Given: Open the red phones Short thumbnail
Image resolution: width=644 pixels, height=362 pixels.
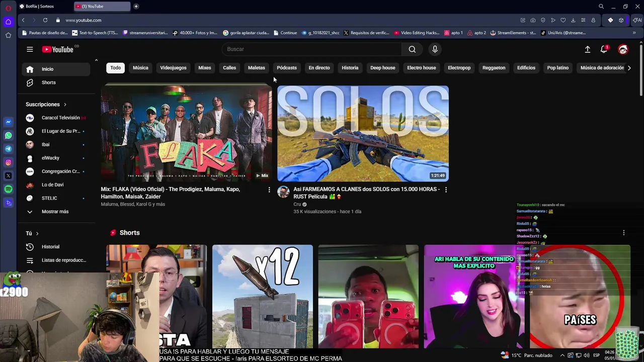Looking at the screenshot, I should [368, 297].
